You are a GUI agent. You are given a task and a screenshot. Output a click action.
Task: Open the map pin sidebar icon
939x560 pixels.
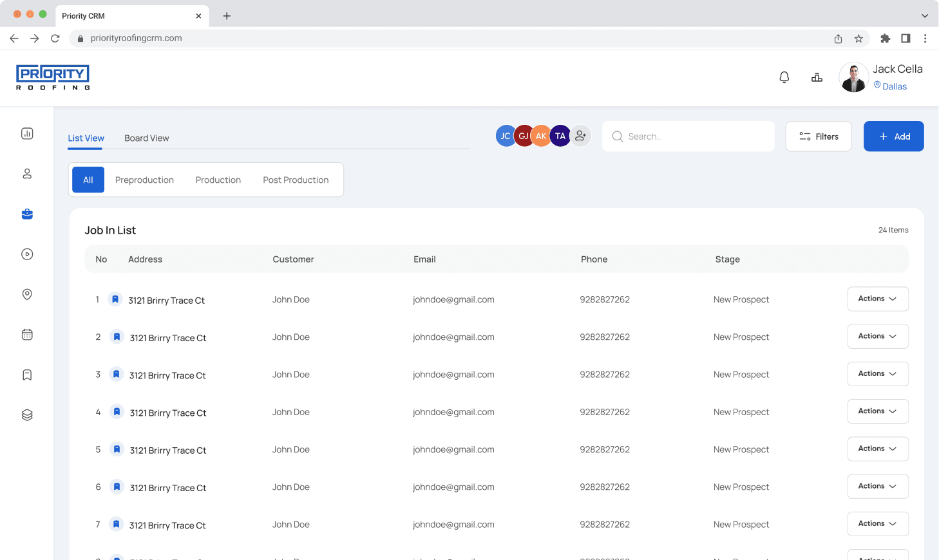point(27,294)
